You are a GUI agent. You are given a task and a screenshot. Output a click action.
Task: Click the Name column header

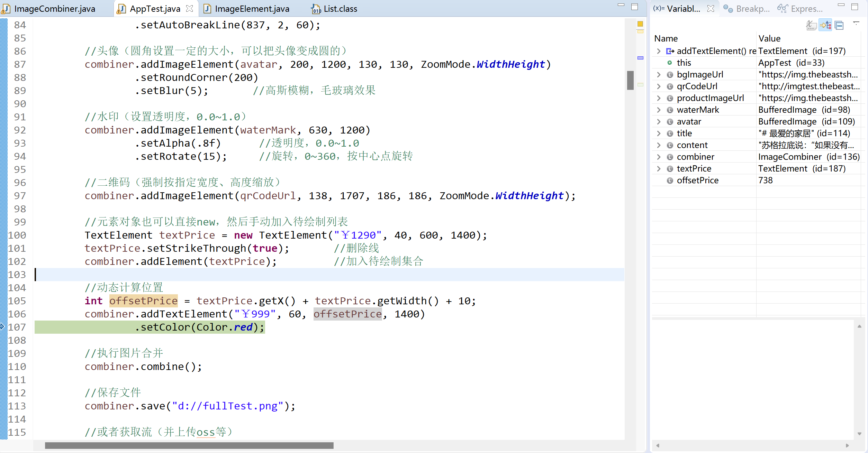point(666,38)
